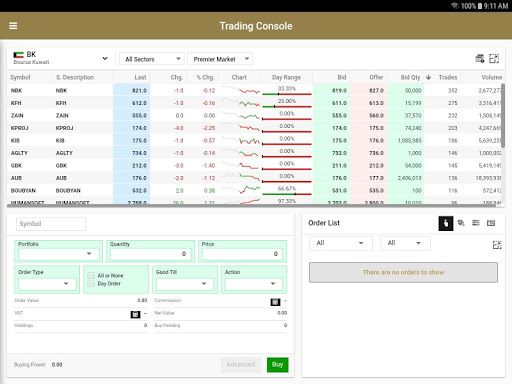Open the hamburger navigation menu
This screenshot has height=384, width=512.
tap(13, 26)
